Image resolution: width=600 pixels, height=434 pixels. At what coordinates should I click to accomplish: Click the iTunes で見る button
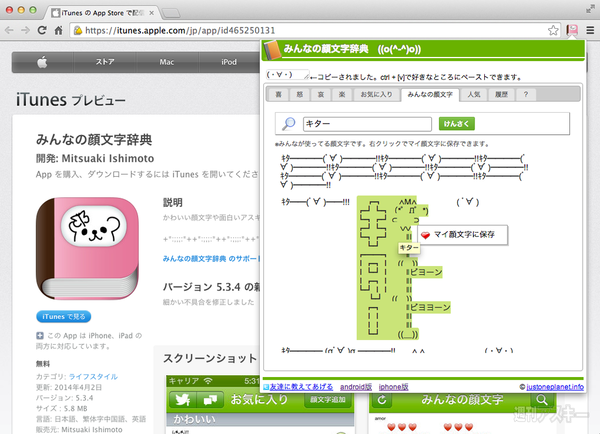tap(64, 317)
